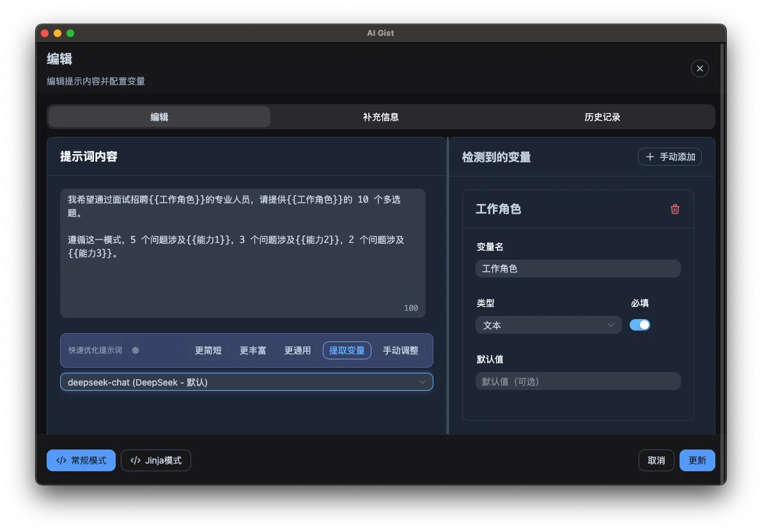
Task: Enable 常规模式 editing mode
Action: [x=81, y=460]
